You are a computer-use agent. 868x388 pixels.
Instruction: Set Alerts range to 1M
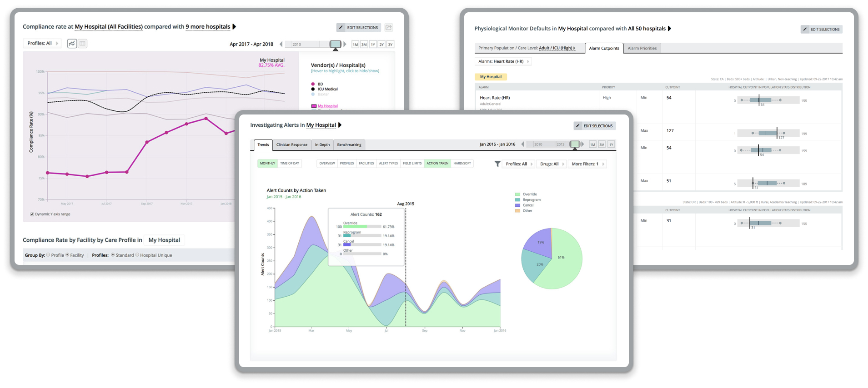click(592, 144)
